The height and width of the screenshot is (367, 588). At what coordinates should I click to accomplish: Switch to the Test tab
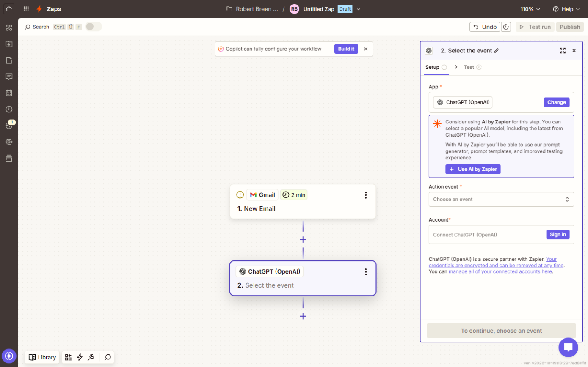pos(472,67)
